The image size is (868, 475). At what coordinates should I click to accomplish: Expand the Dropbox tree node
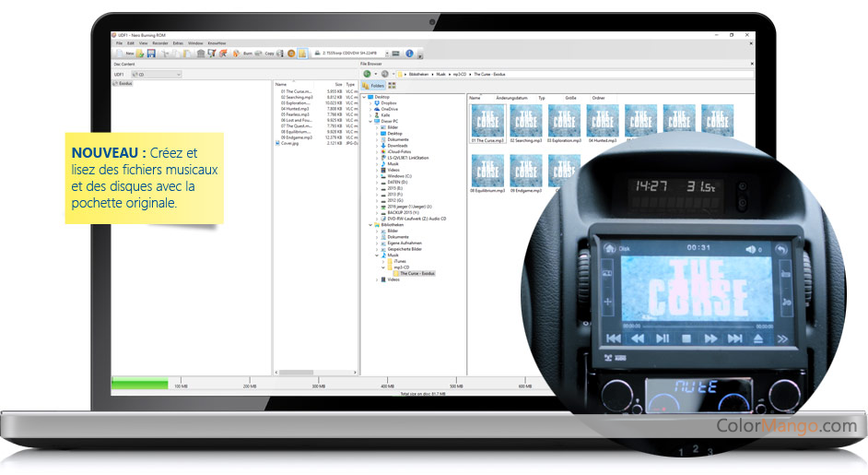coord(370,103)
